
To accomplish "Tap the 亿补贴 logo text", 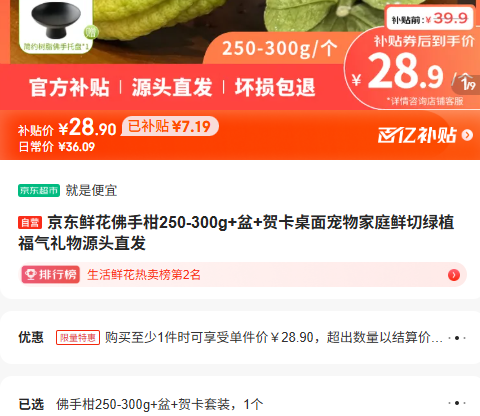I will (417, 135).
